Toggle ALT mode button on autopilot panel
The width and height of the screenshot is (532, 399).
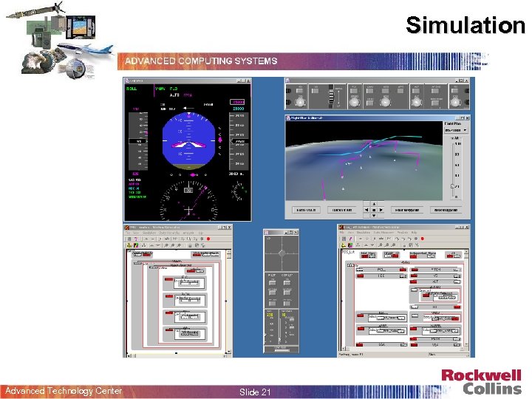click(416, 90)
